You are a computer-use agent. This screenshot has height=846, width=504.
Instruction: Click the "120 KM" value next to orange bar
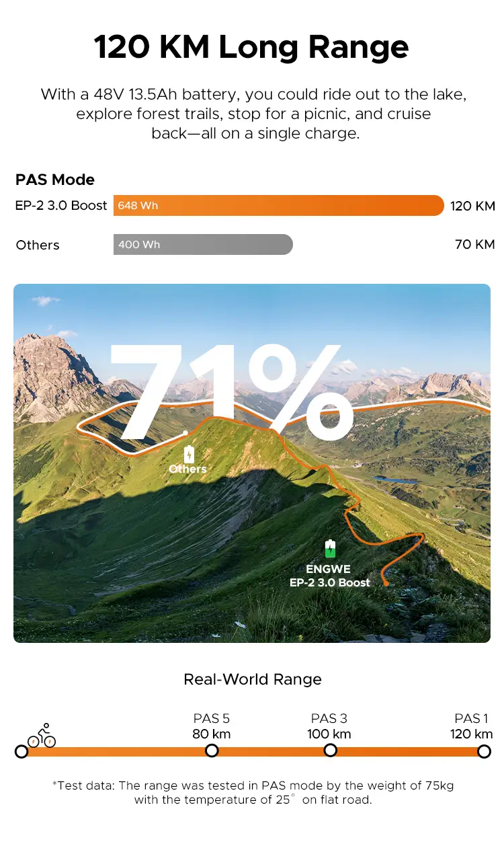click(x=472, y=206)
